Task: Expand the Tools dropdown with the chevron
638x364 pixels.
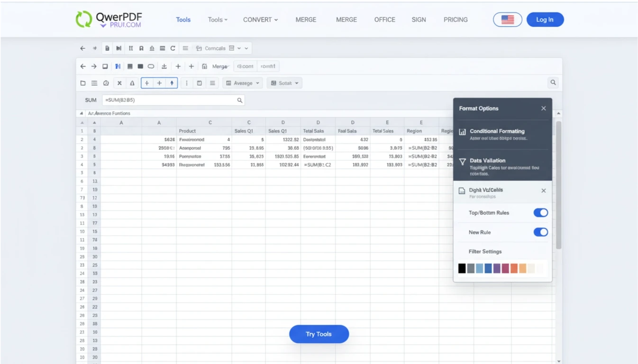Action: tap(218, 20)
